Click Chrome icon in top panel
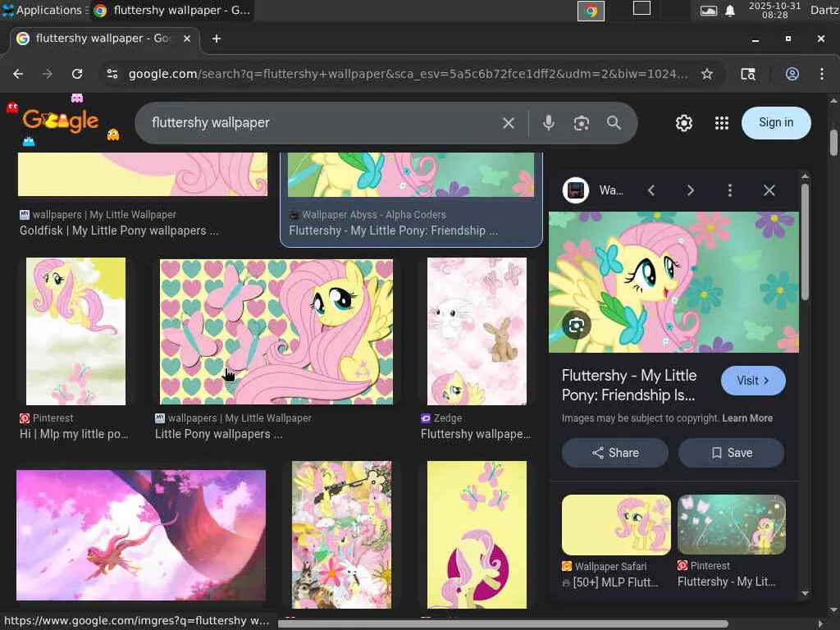The height and width of the screenshot is (630, 840). click(591, 11)
